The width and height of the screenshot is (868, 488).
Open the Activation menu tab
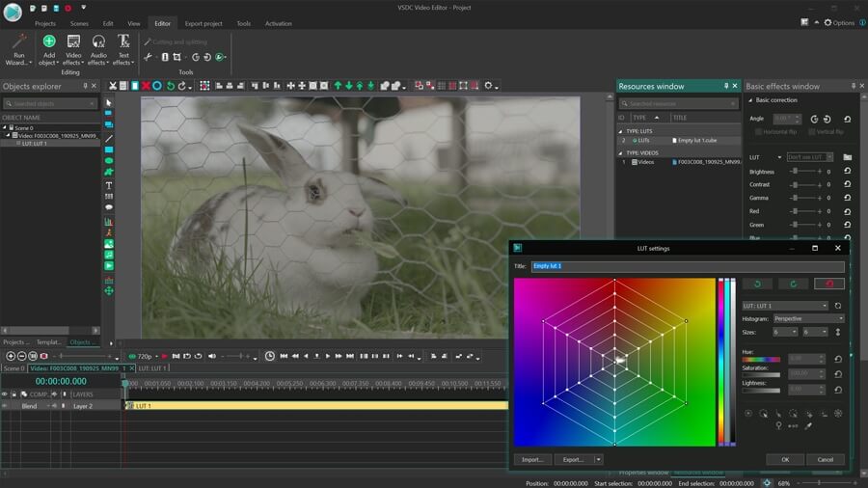point(278,24)
